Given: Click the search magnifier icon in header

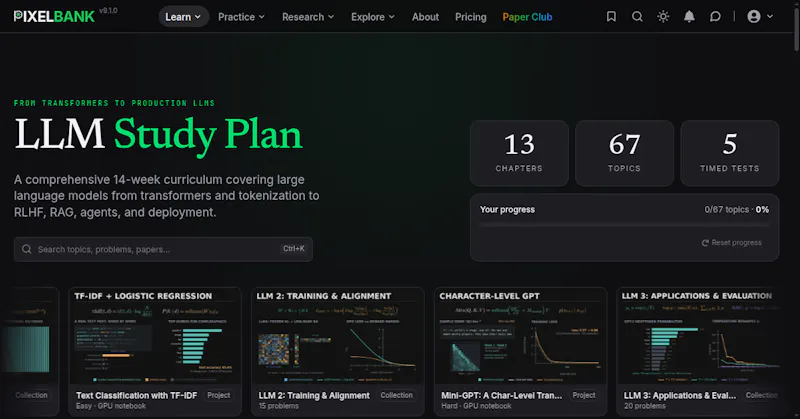Looking at the screenshot, I should (637, 17).
